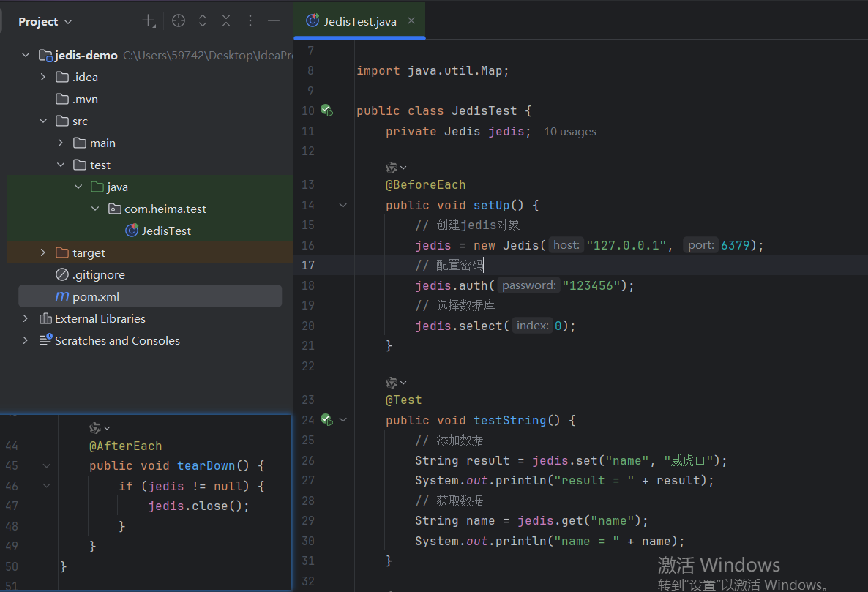Click the New File plus icon
Image resolution: width=868 pixels, height=592 pixels.
[x=149, y=21]
